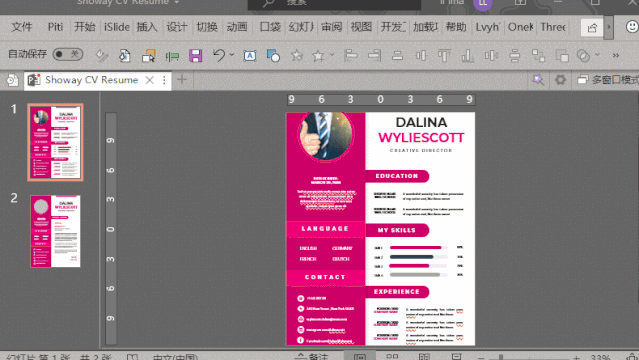Click the purple Save floppy disk icon
Viewport: 639px width, 360px height.
tap(196, 55)
